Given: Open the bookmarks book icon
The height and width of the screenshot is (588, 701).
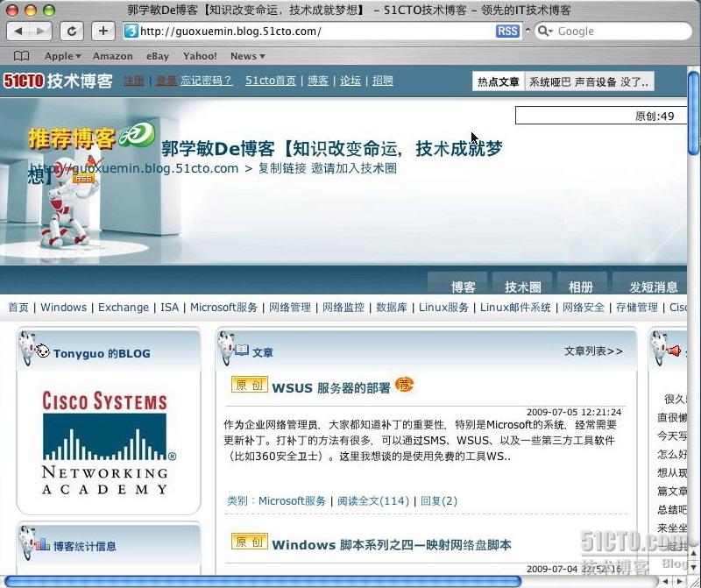Looking at the screenshot, I should coord(21,56).
